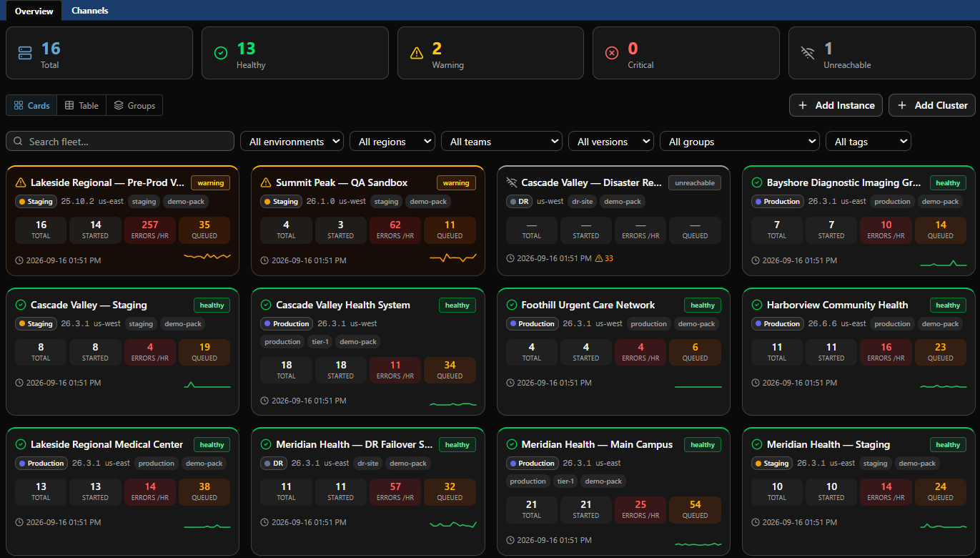Click the Warning triangle summary icon
The image size is (980, 558).
pyautogui.click(x=417, y=53)
